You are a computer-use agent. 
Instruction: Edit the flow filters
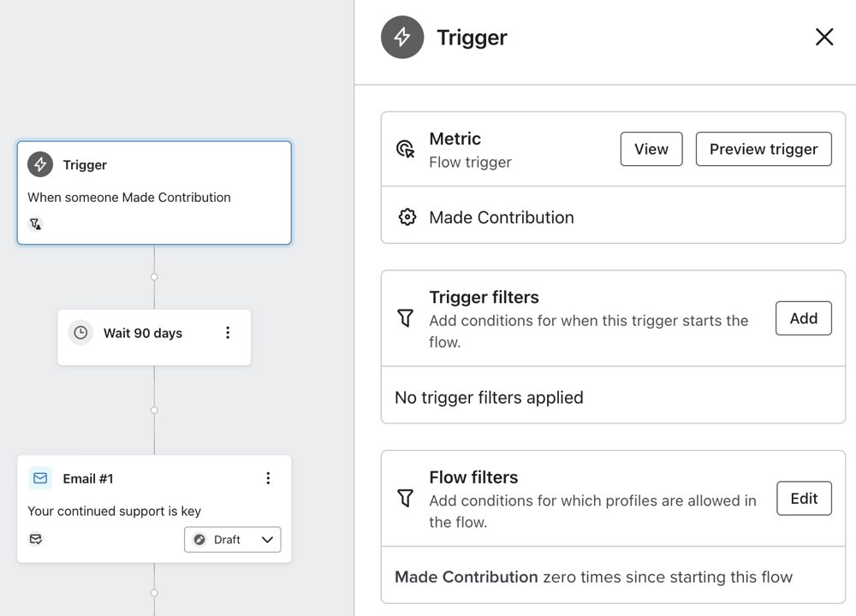(x=804, y=498)
